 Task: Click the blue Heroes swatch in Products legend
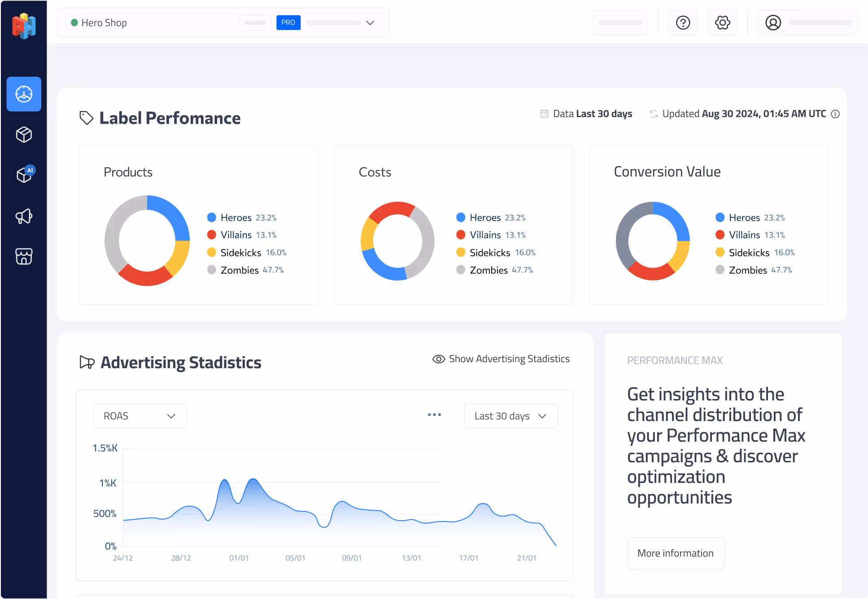pyautogui.click(x=212, y=217)
